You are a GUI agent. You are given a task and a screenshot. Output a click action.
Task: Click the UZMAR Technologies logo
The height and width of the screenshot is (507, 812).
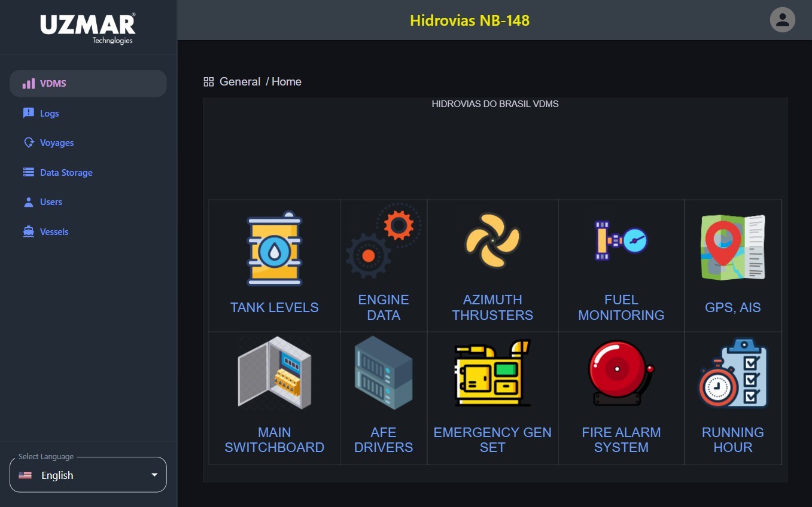(x=88, y=28)
